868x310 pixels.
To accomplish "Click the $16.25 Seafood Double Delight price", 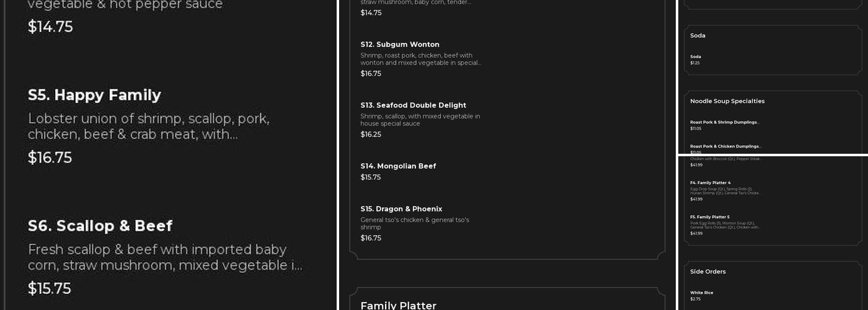I will click(x=371, y=135).
